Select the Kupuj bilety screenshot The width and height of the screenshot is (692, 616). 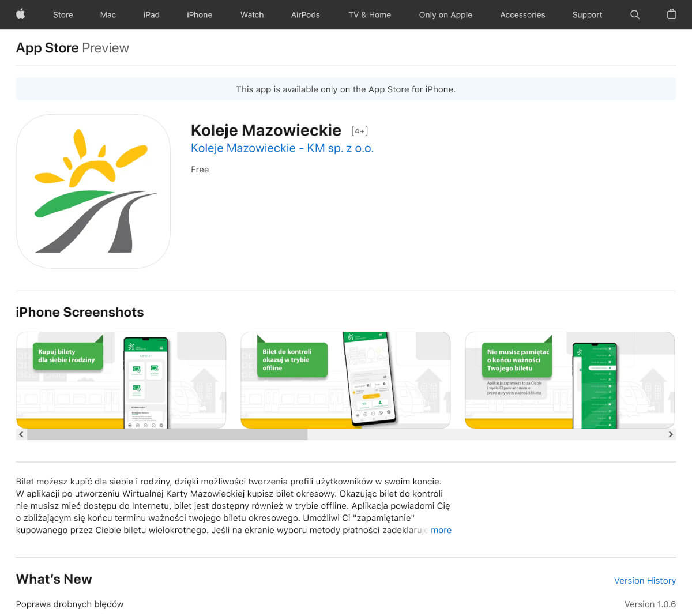(x=121, y=380)
